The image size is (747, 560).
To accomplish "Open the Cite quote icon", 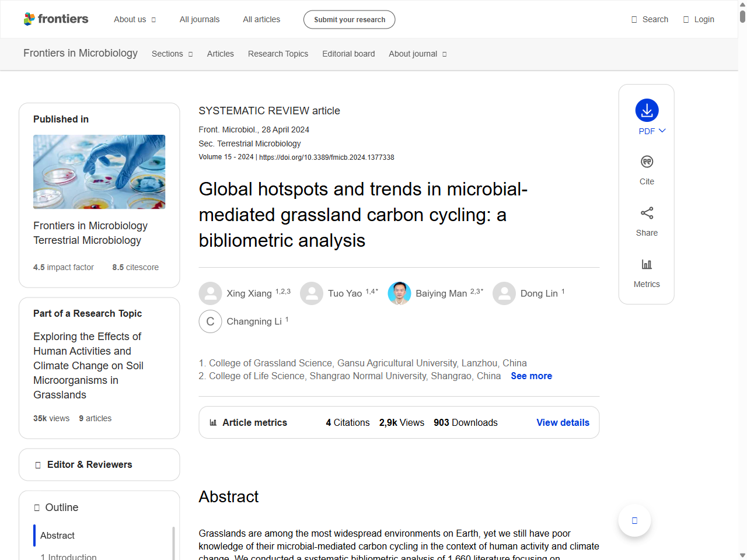I will [647, 162].
